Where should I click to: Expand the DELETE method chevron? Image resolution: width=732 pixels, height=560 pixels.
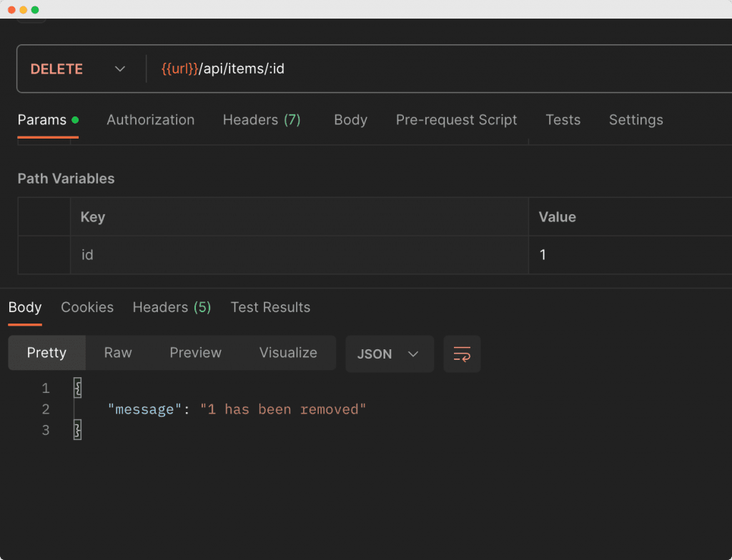119,69
